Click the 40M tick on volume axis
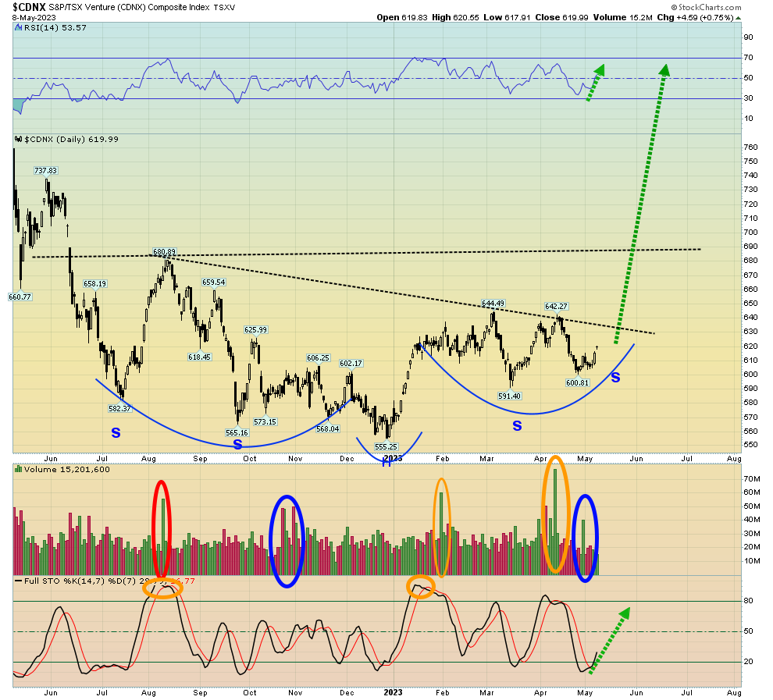 click(752, 520)
